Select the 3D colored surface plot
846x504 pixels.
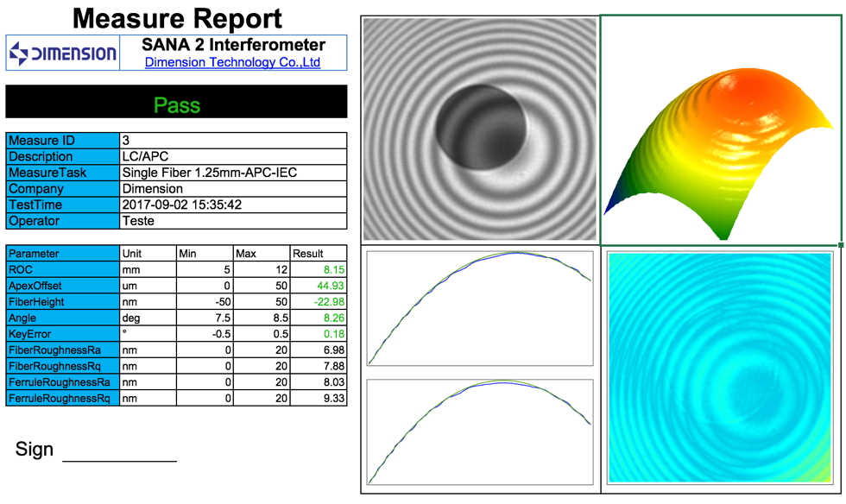pyautogui.click(x=720, y=129)
